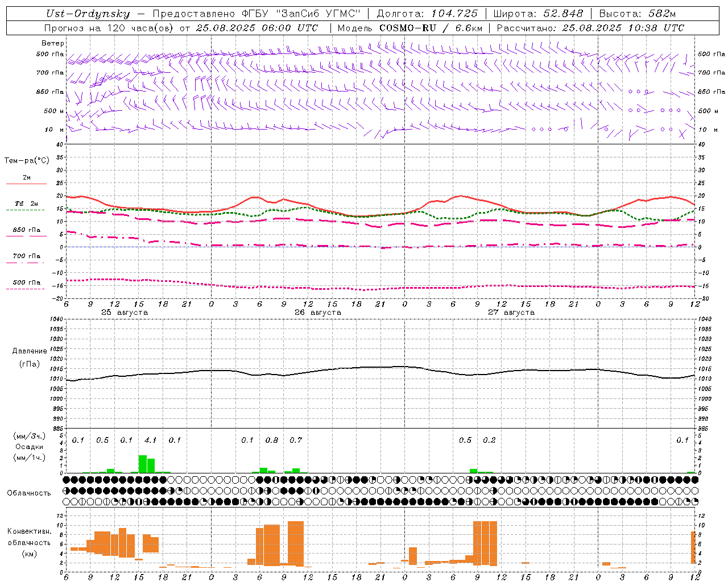Click the "25 августа" date label
Viewport: 728px width, 582px height.
(125, 313)
